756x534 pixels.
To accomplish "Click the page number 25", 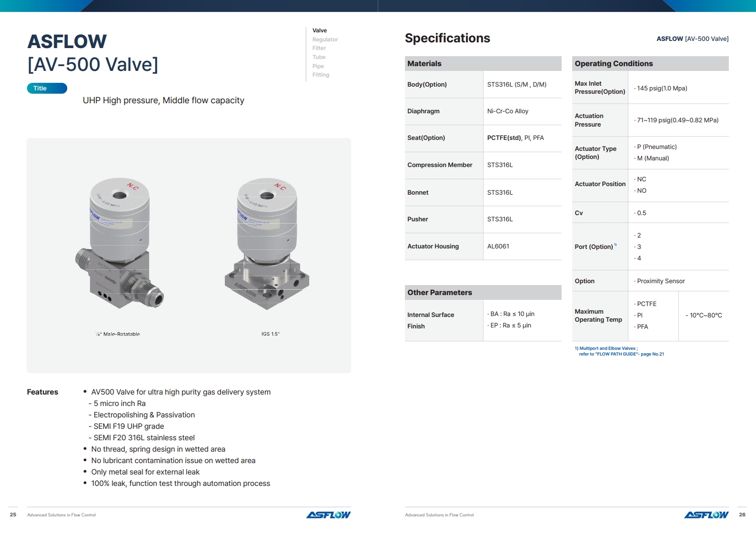I will 13,514.
